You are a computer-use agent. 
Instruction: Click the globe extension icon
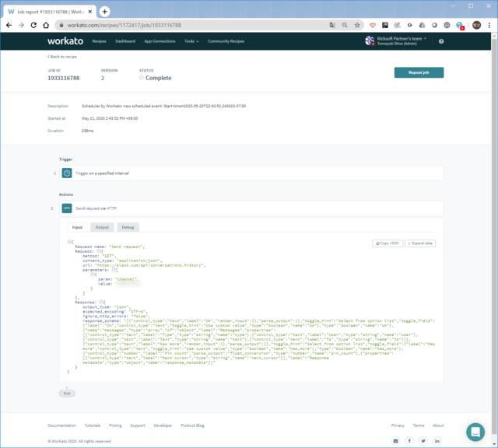(447, 25)
